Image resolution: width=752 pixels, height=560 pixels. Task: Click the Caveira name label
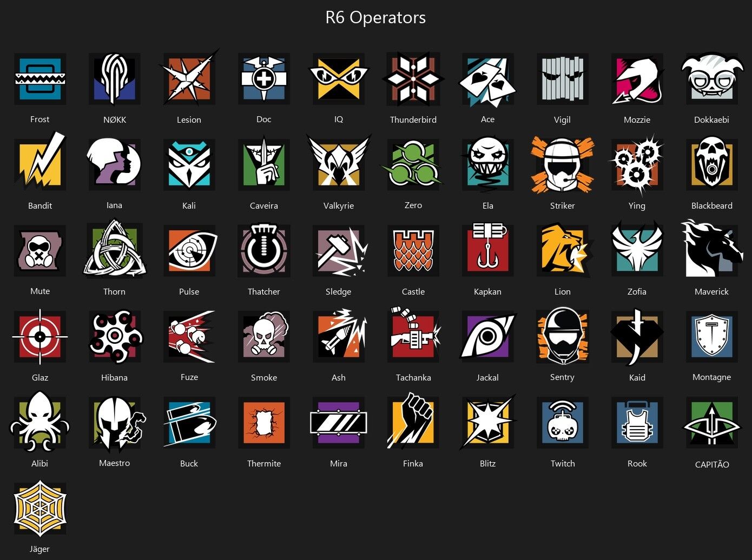(x=264, y=205)
